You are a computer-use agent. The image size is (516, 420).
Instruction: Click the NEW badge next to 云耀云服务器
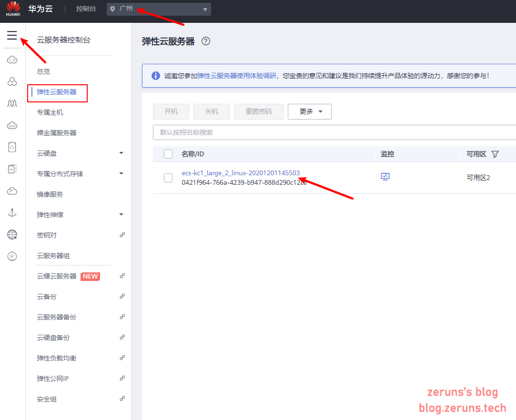(x=90, y=276)
